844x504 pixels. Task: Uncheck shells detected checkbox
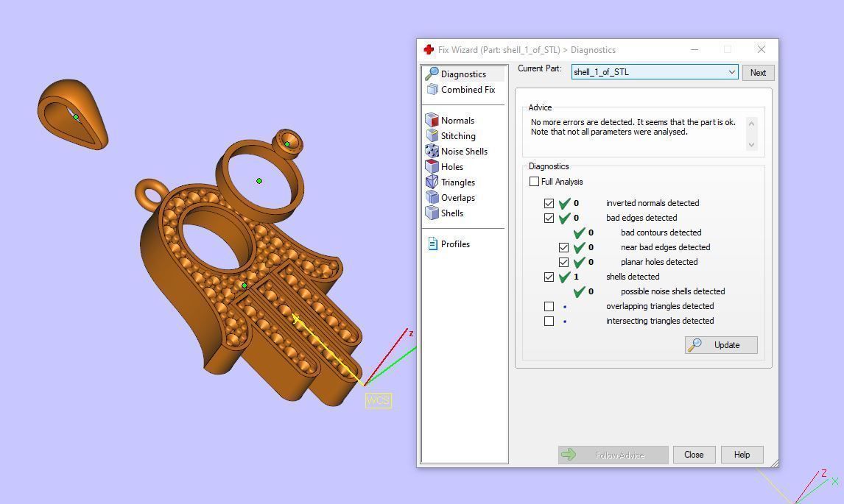549,277
